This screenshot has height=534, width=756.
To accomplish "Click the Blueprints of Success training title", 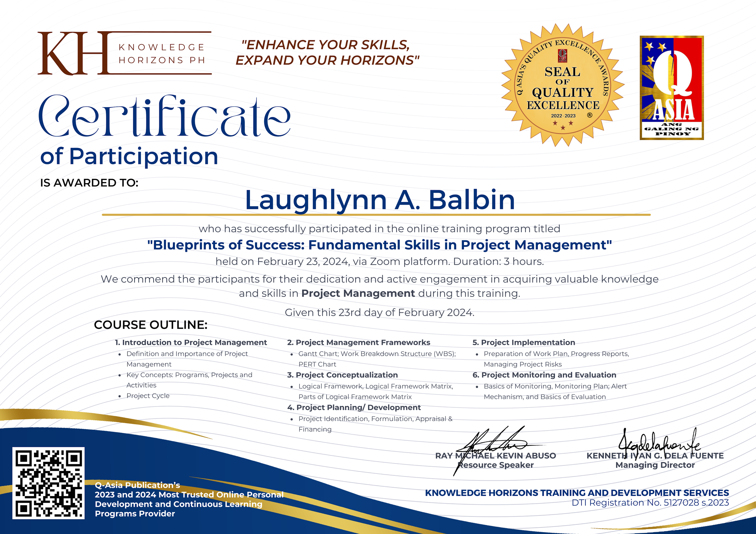I will click(x=379, y=245).
